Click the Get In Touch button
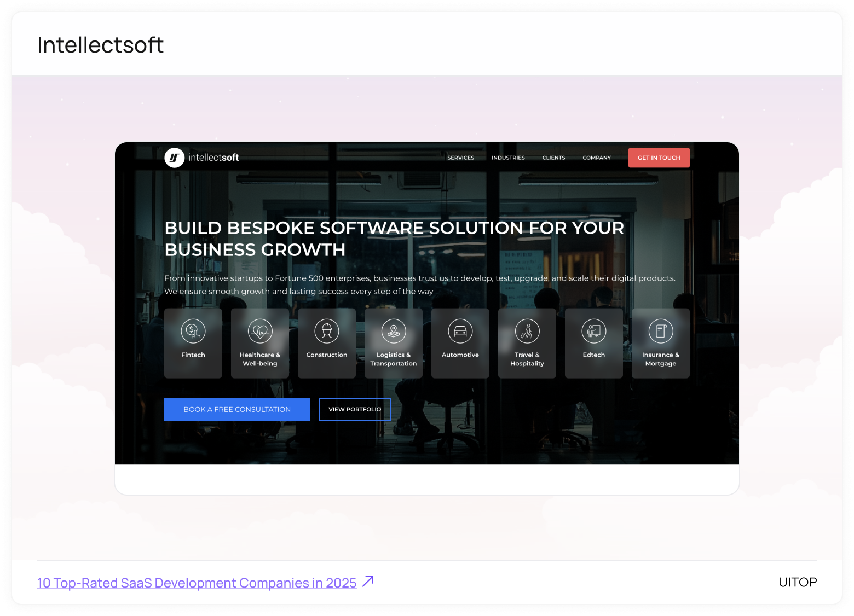854x616 pixels. click(x=659, y=158)
